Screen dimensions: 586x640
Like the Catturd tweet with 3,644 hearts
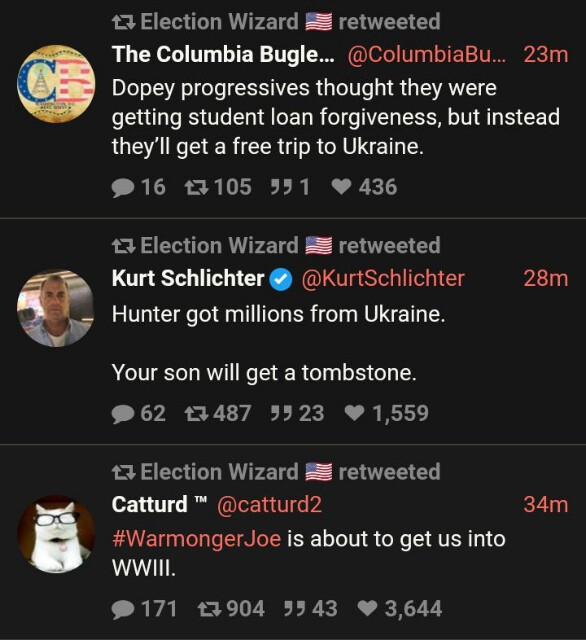click(367, 609)
